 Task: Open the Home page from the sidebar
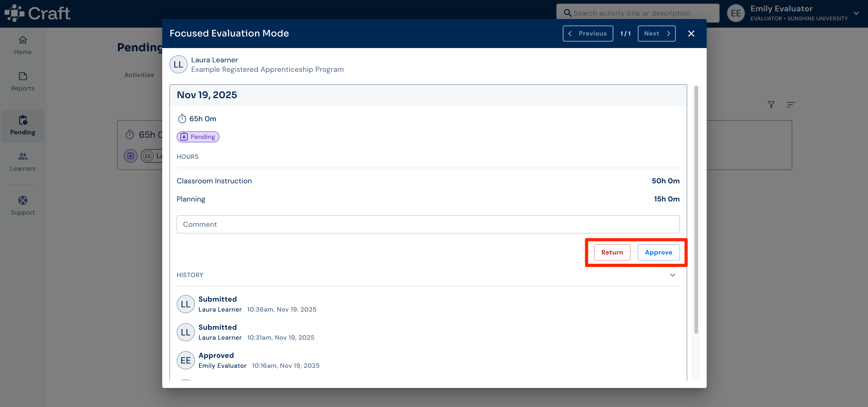[23, 46]
